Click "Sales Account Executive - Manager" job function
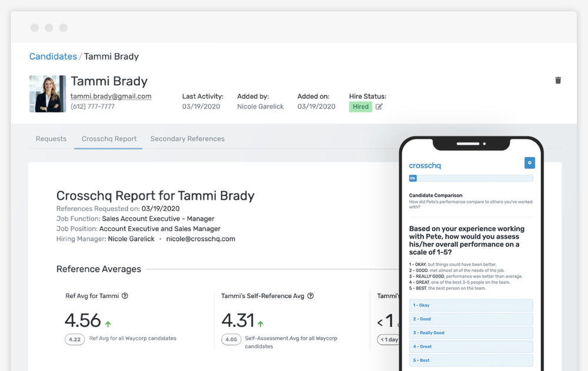 [158, 219]
